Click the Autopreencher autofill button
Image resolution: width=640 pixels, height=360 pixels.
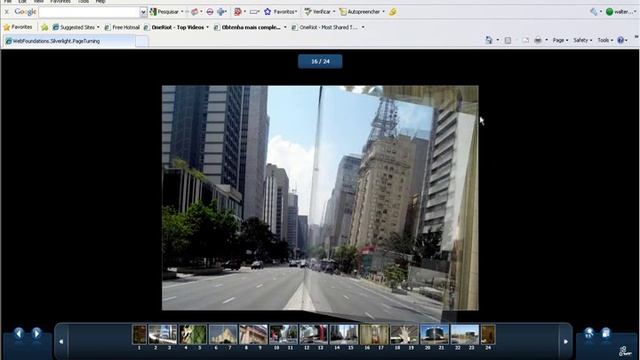point(360,12)
